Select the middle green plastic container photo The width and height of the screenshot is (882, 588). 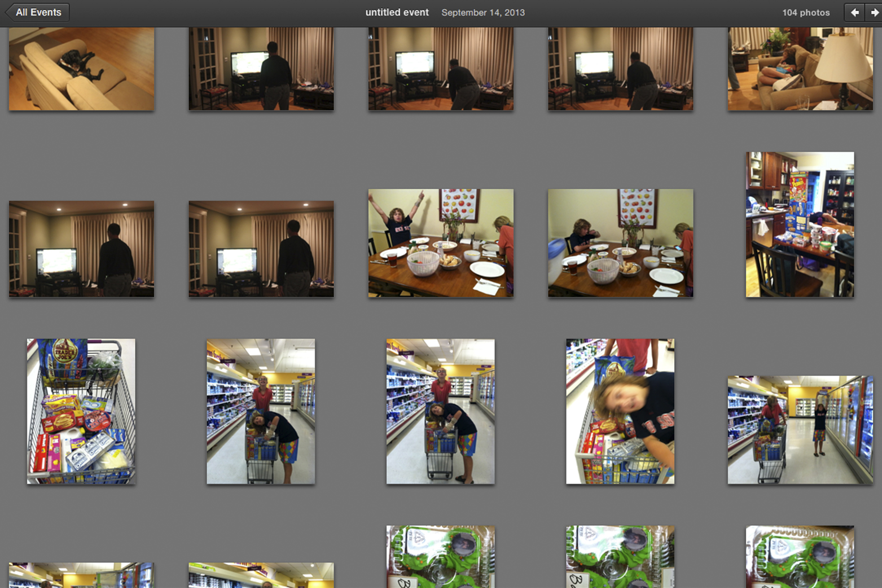pos(620,557)
